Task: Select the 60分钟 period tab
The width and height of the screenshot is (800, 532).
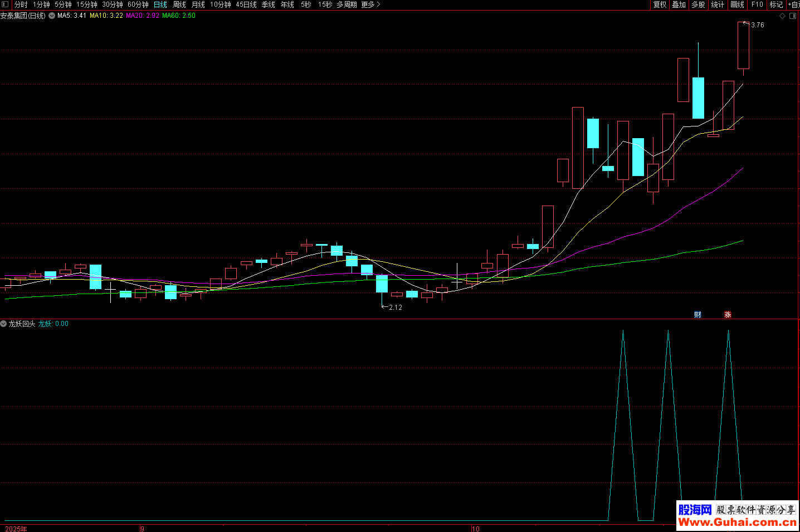Action: (138, 4)
